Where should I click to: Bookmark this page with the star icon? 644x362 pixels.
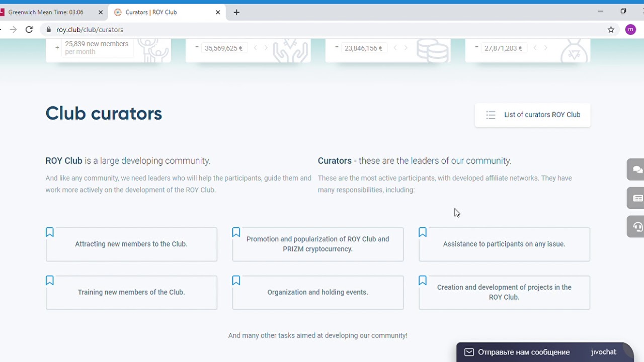pos(611,30)
